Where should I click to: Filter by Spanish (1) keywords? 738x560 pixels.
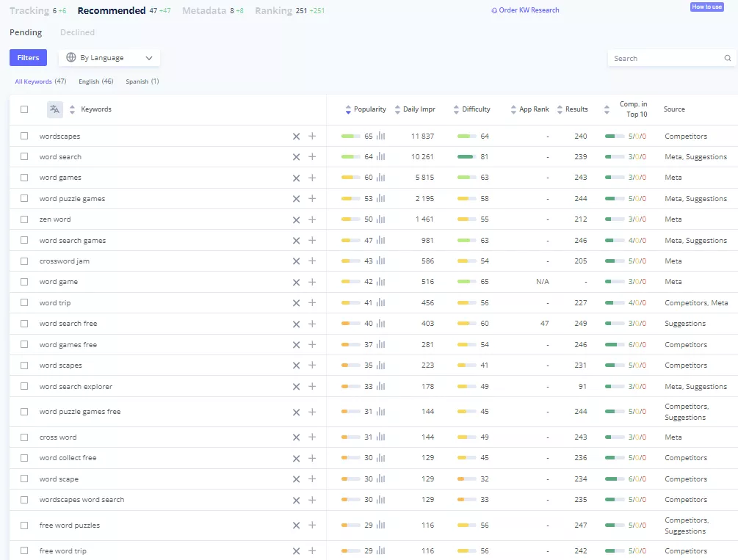click(142, 81)
